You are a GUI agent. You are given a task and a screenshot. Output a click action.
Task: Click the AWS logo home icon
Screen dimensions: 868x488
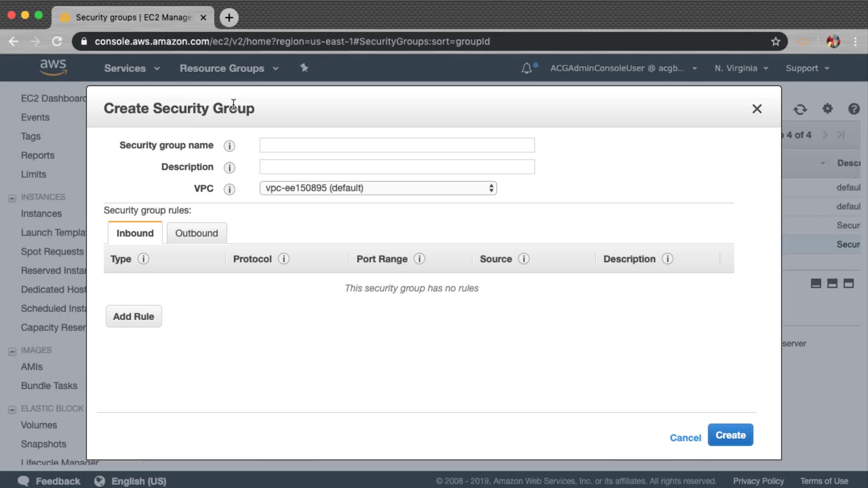(x=53, y=67)
